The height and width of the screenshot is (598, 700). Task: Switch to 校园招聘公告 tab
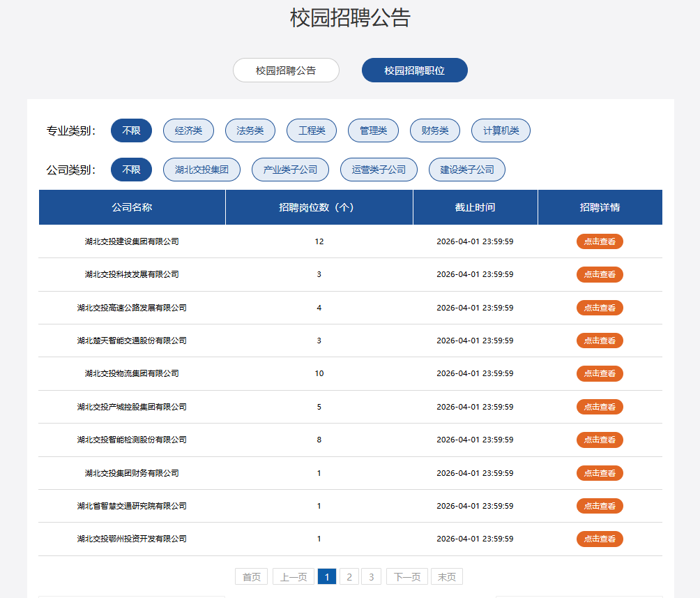(x=286, y=70)
